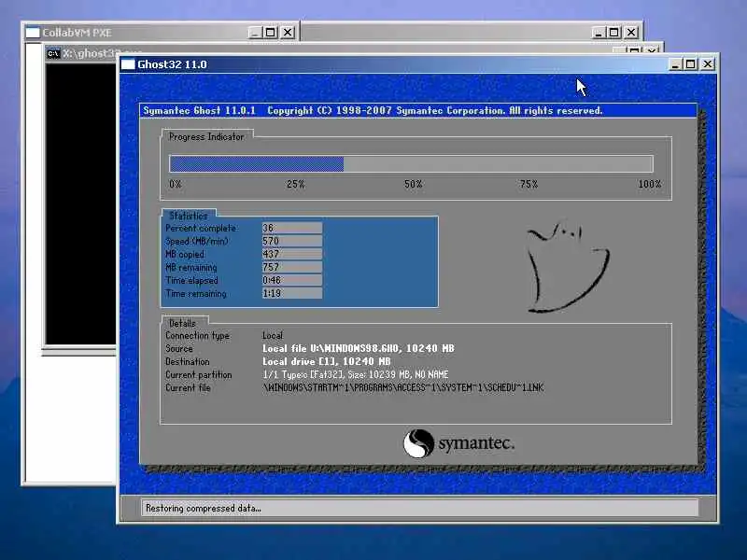Select the Percent complete value 36
This screenshot has height=560, width=747.
point(292,228)
